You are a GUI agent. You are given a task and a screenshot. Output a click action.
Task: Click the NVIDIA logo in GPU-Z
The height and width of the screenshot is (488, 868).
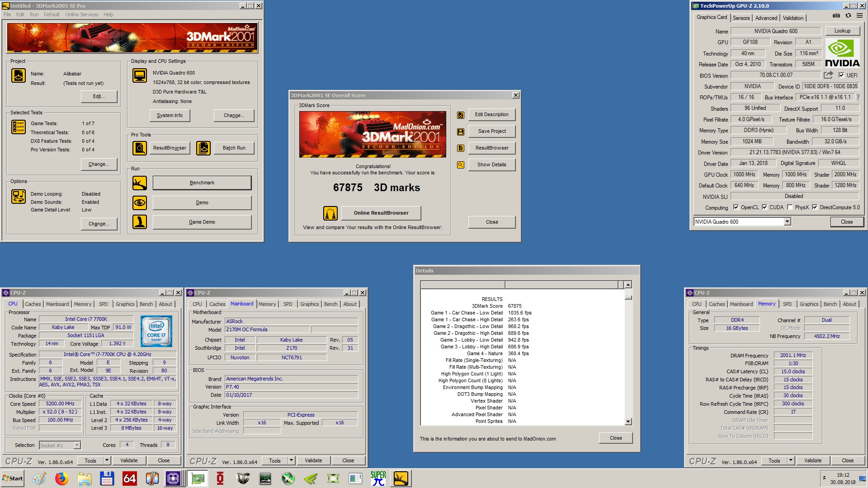842,53
